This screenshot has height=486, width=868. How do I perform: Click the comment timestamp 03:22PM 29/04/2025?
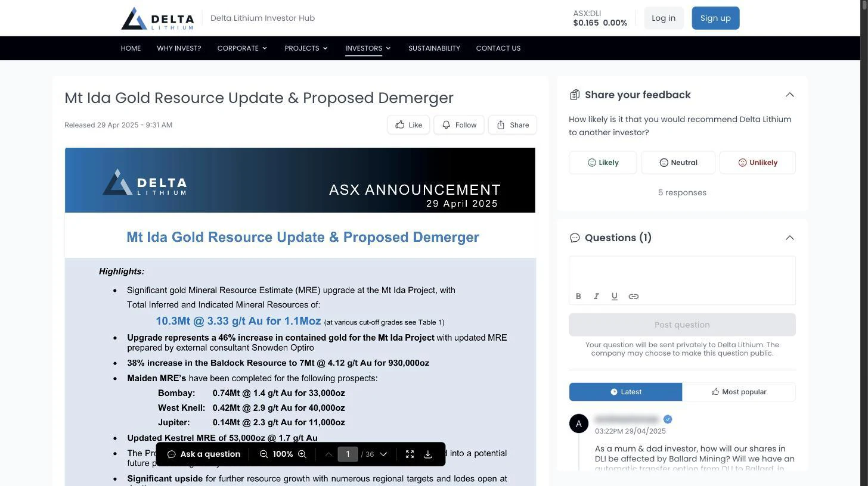pyautogui.click(x=630, y=431)
